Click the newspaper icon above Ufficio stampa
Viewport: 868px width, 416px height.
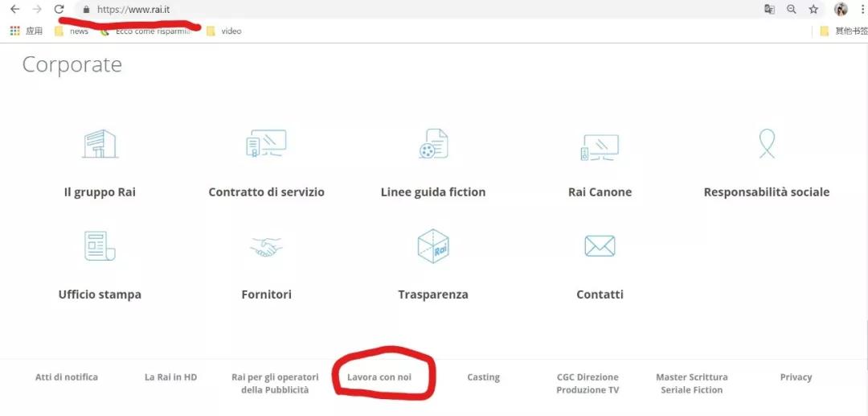click(x=100, y=246)
